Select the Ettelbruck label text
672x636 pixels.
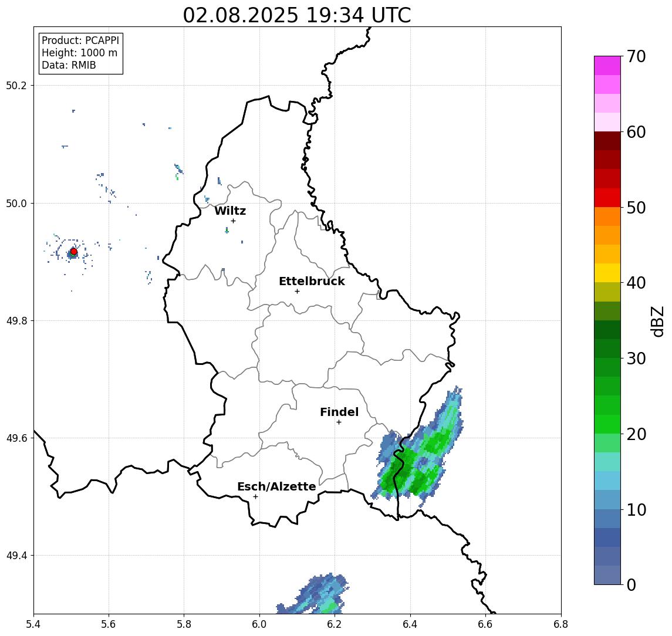(x=312, y=281)
